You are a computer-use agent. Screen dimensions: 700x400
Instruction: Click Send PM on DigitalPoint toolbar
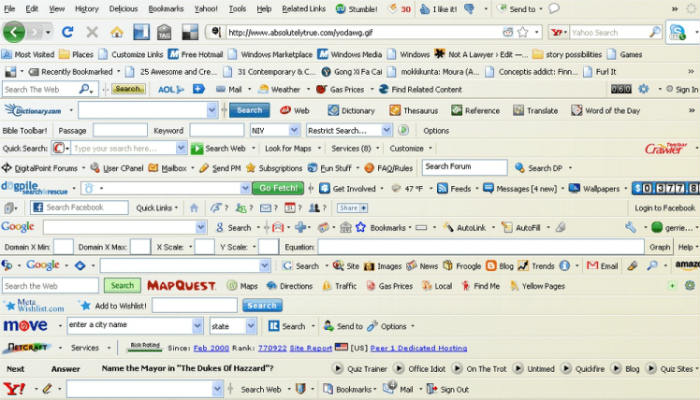220,168
